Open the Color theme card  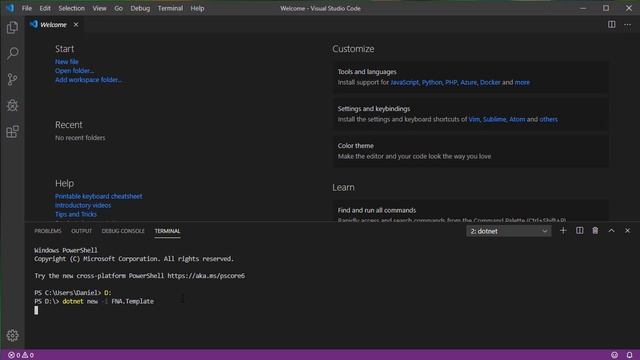[471, 151]
